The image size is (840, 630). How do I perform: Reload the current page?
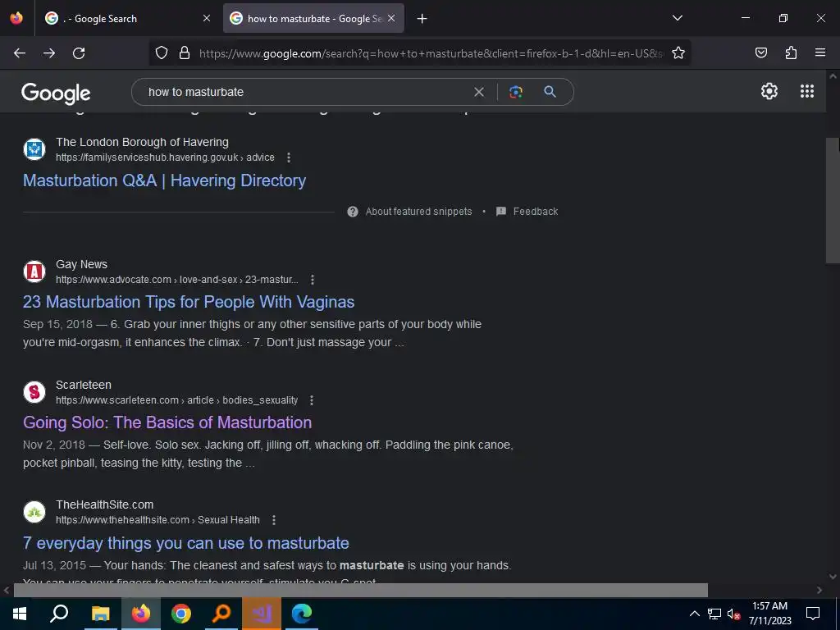[79, 53]
